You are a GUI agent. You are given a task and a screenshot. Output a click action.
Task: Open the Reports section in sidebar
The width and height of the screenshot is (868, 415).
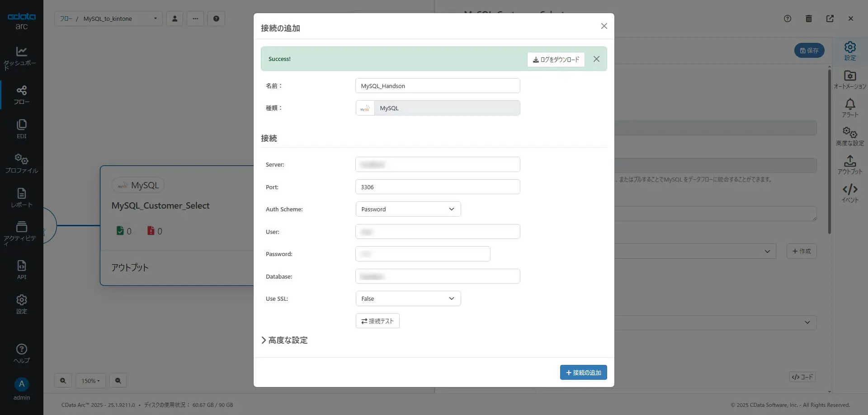pos(21,198)
